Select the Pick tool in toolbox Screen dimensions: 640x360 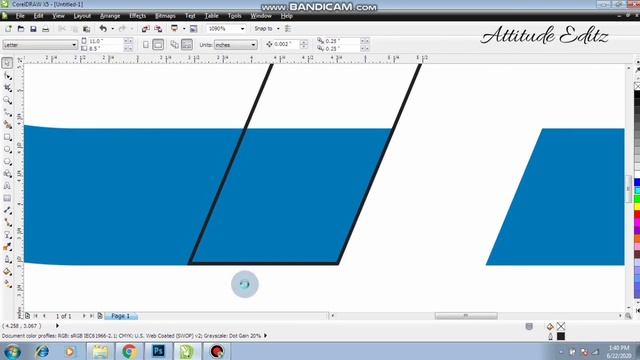[x=7, y=63]
